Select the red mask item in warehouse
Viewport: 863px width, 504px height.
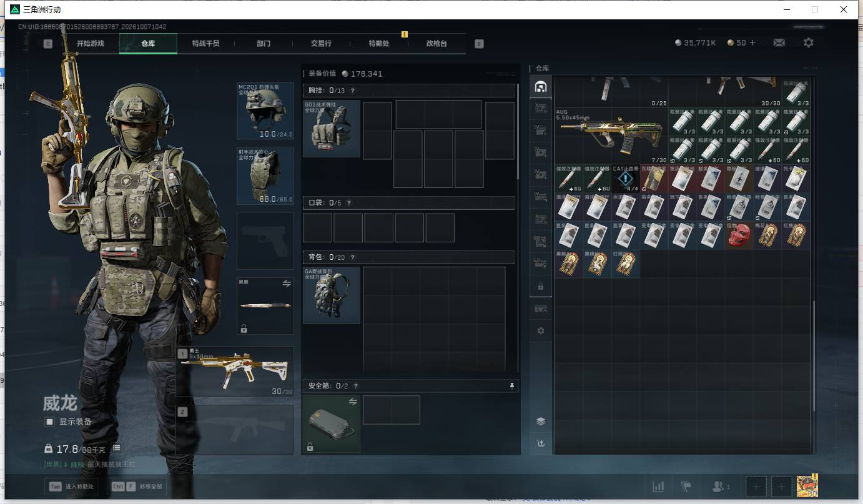click(739, 235)
